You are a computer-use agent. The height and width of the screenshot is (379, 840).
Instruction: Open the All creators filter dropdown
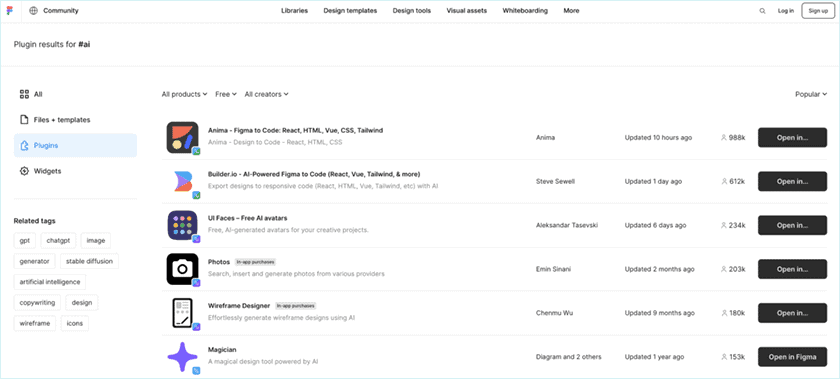266,94
